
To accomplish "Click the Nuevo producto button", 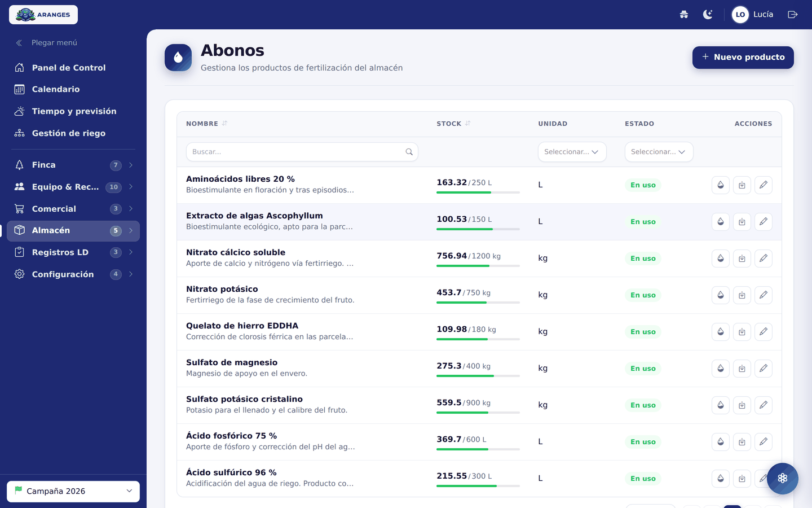I will (743, 58).
